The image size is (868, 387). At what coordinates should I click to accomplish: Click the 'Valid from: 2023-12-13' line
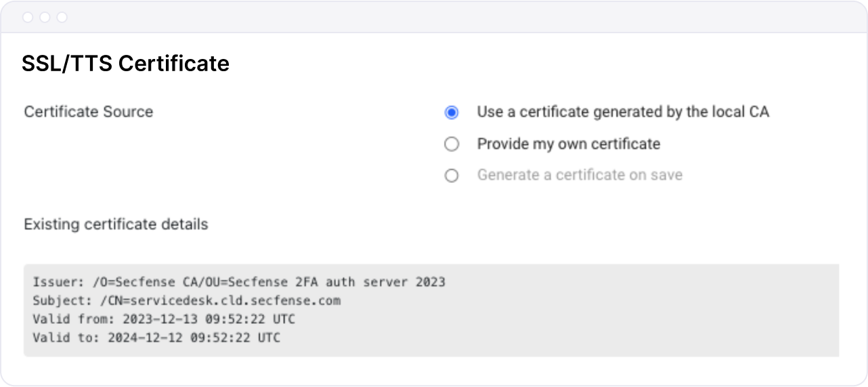point(164,319)
